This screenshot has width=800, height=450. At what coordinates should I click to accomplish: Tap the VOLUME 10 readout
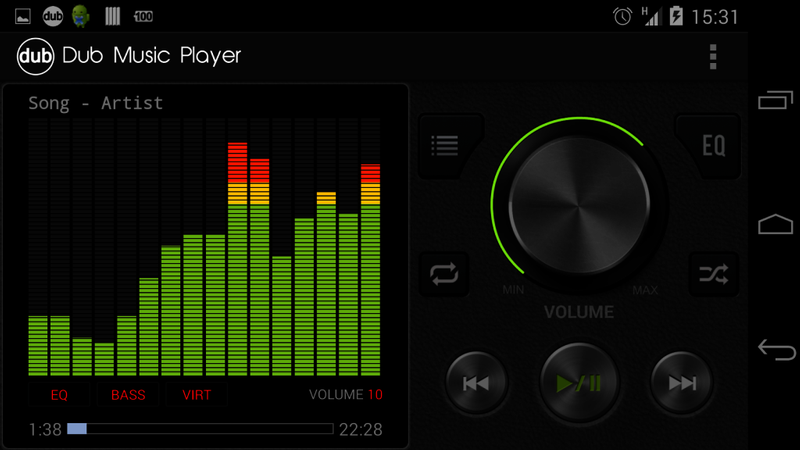345,394
